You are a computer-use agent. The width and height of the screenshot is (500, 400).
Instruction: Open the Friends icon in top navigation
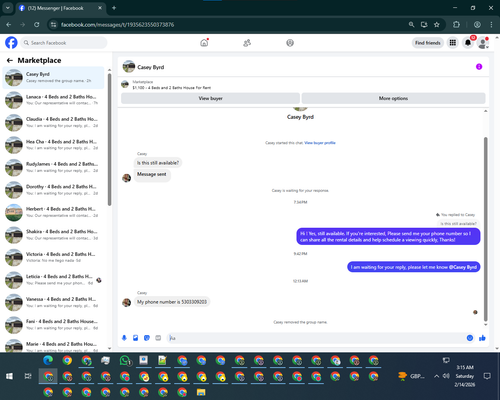(247, 43)
